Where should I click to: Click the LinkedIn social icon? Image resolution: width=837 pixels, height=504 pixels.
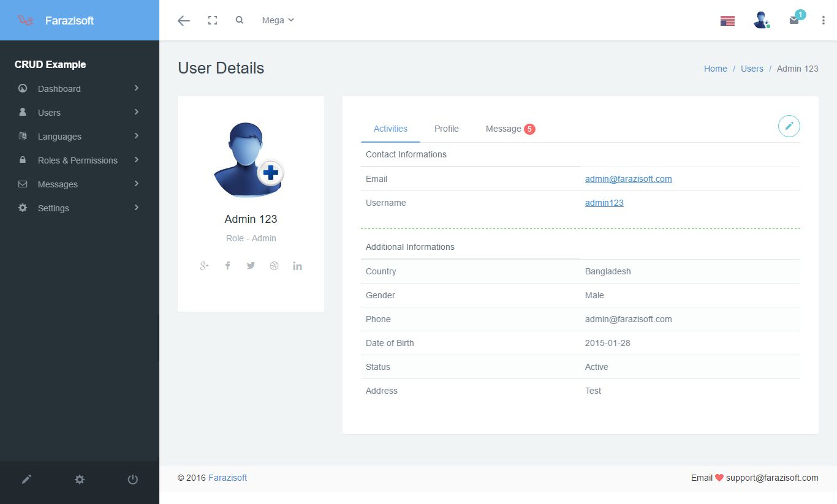297,266
